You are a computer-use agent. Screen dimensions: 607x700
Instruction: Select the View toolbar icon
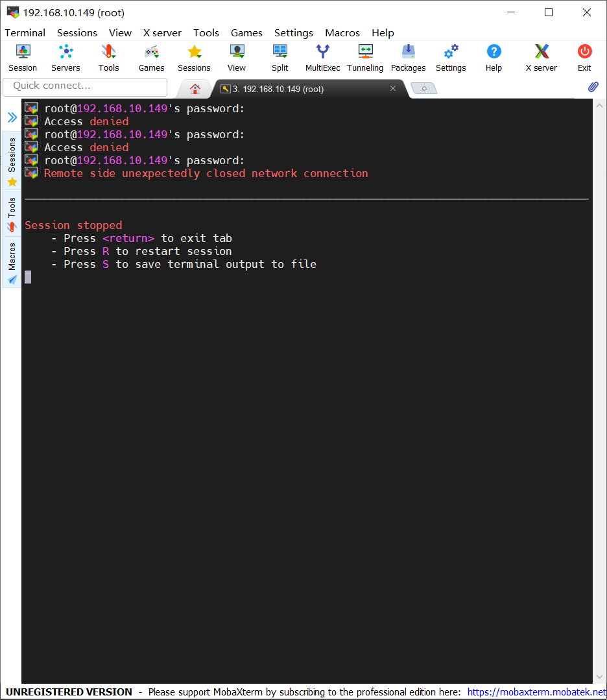point(237,58)
